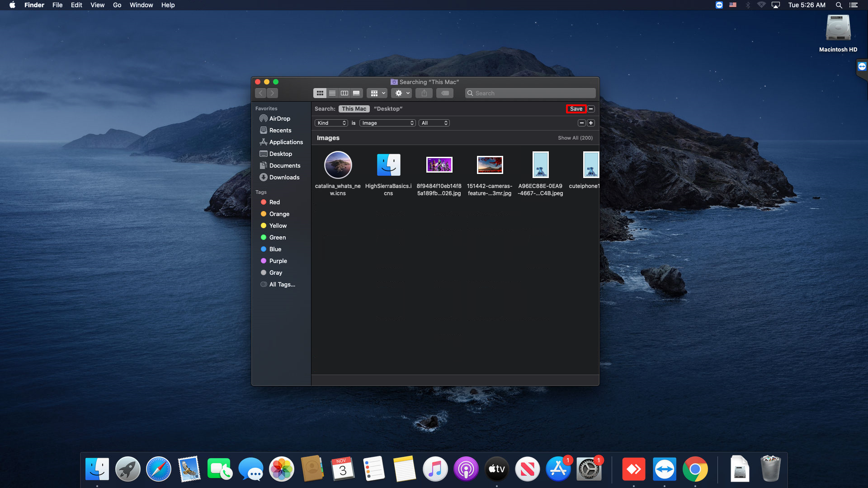Click the Save search button

tap(576, 109)
